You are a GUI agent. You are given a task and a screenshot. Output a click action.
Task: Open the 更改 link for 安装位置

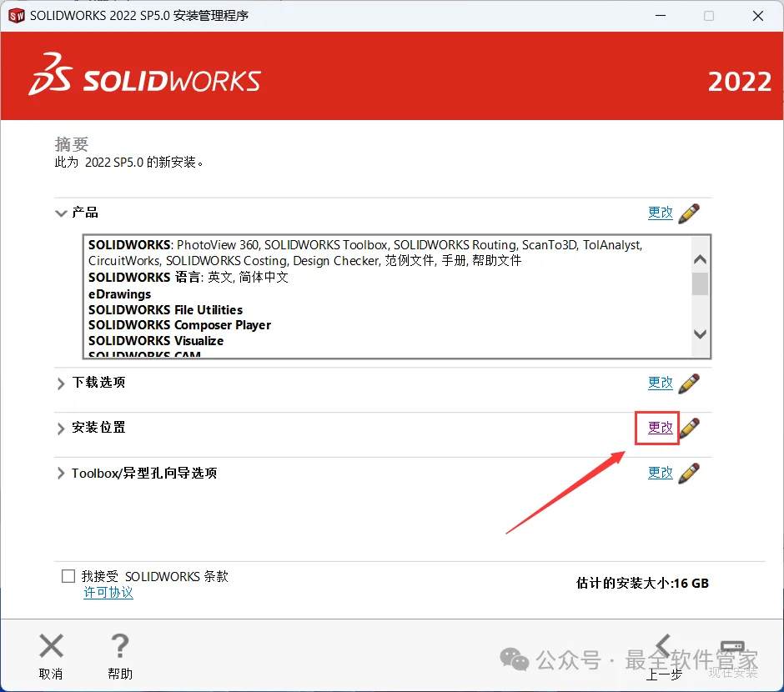click(x=660, y=428)
